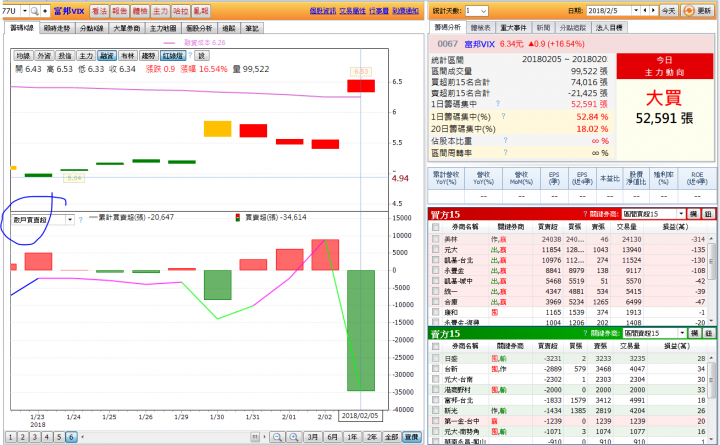Click help icon in 賣方15 header
The image size is (720, 445).
click(x=585, y=333)
